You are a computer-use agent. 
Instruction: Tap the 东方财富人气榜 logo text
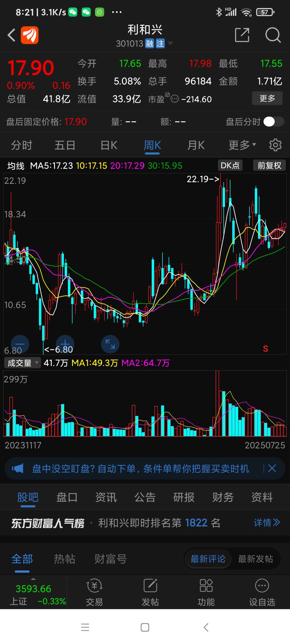(48, 523)
